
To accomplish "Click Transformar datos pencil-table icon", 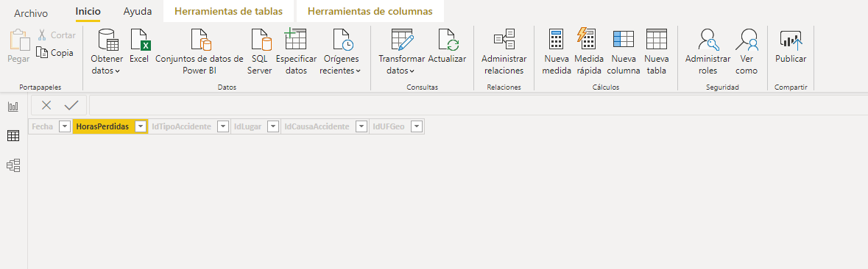I will [403, 40].
